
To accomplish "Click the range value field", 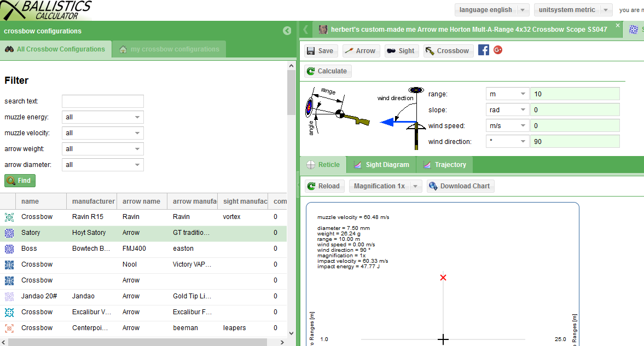I will pyautogui.click(x=575, y=94).
